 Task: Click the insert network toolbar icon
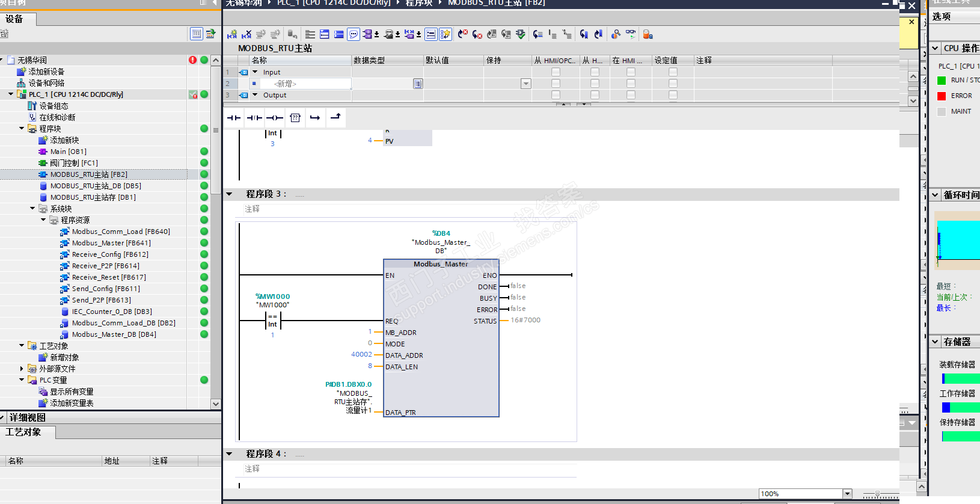click(x=232, y=34)
